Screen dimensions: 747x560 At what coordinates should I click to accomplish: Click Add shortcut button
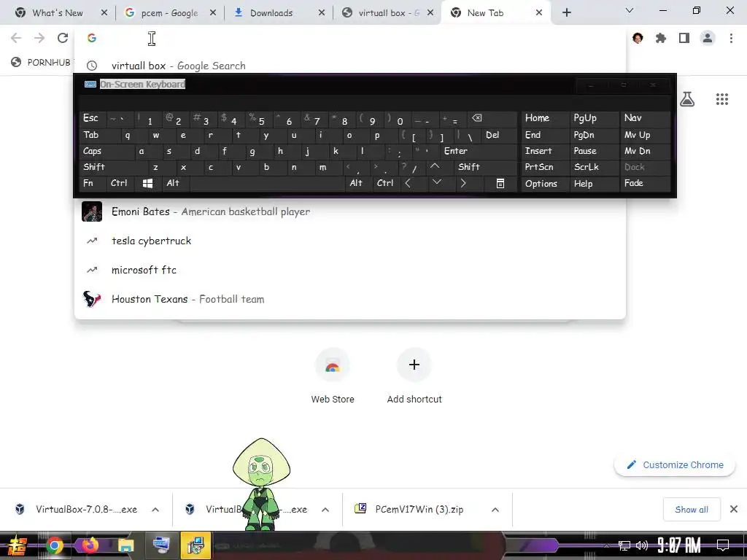point(414,376)
